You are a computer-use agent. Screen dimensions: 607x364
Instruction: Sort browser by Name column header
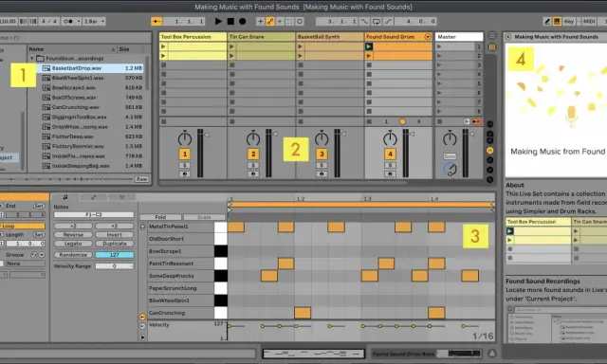pyautogui.click(x=72, y=49)
